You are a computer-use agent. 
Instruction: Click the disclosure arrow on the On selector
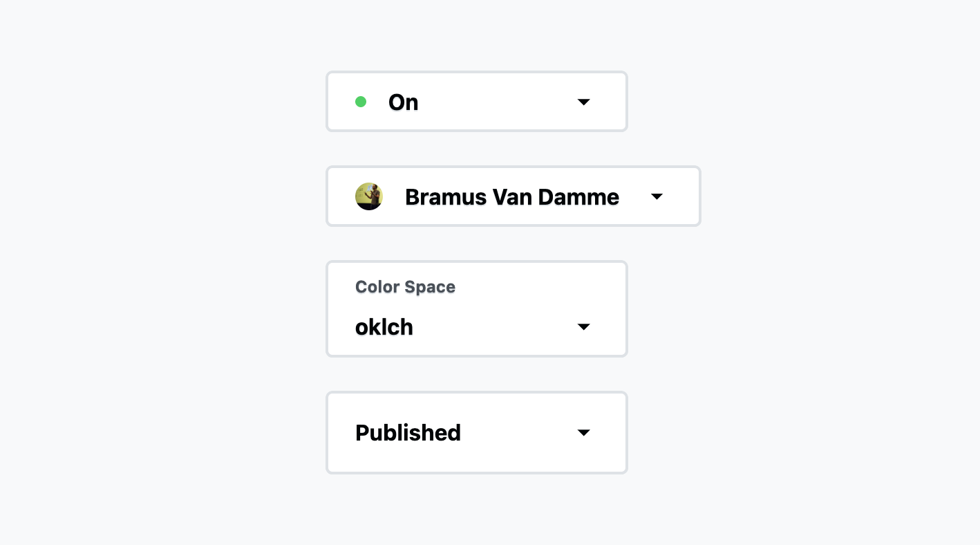pyautogui.click(x=584, y=102)
